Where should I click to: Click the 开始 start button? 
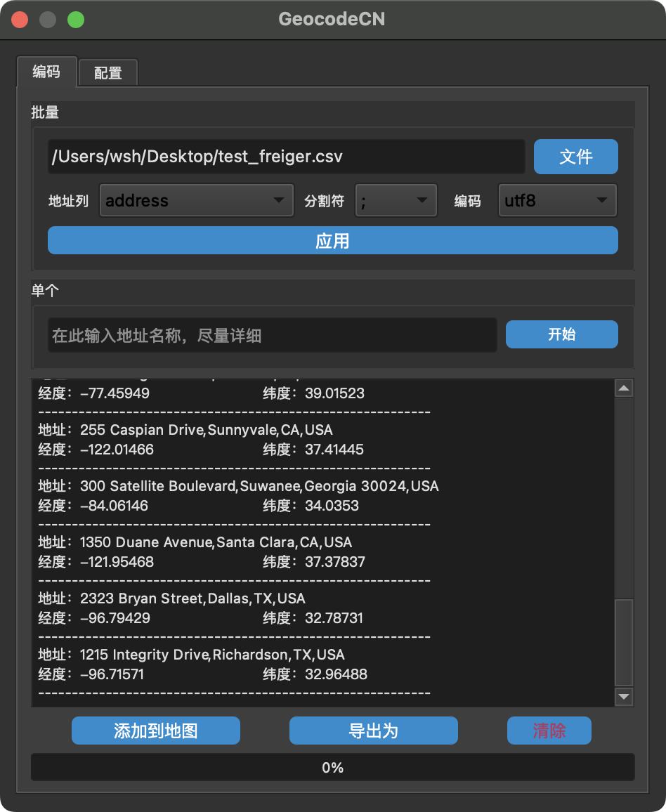pos(561,334)
